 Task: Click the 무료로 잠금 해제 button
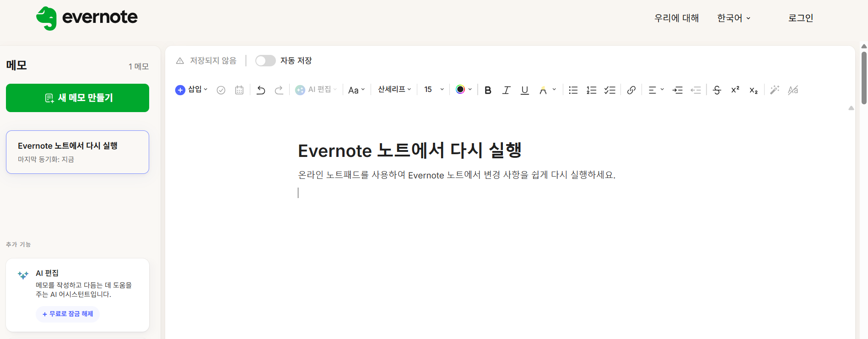68,314
